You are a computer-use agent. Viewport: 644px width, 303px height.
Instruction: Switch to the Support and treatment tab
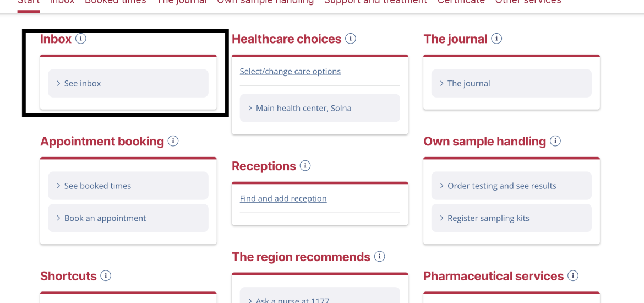pyautogui.click(x=376, y=2)
